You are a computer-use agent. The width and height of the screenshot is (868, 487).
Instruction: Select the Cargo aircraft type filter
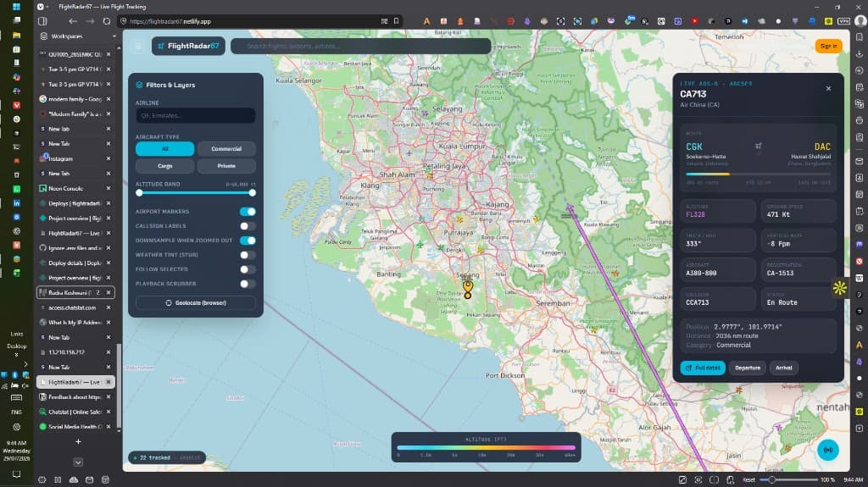click(165, 166)
